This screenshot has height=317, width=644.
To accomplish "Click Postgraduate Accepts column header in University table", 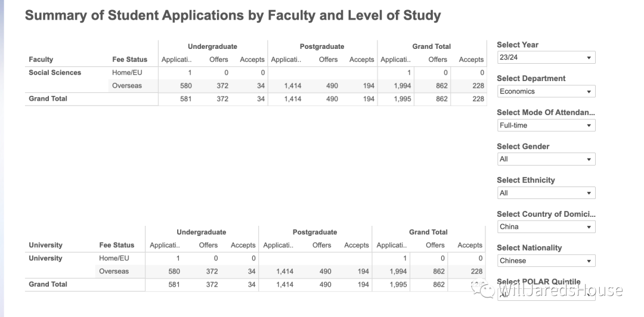I will click(357, 245).
